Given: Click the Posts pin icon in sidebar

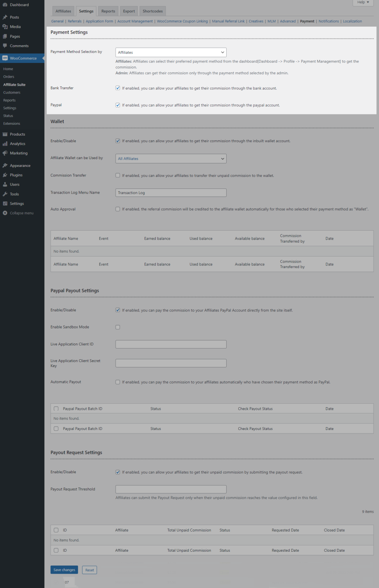Looking at the screenshot, I should pos(5,17).
